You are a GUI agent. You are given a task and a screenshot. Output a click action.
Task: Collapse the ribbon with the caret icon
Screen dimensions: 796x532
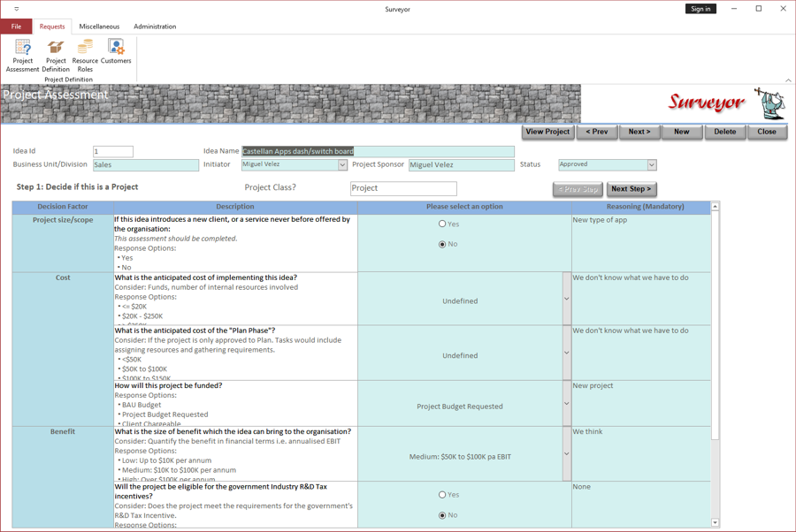pyautogui.click(x=788, y=80)
